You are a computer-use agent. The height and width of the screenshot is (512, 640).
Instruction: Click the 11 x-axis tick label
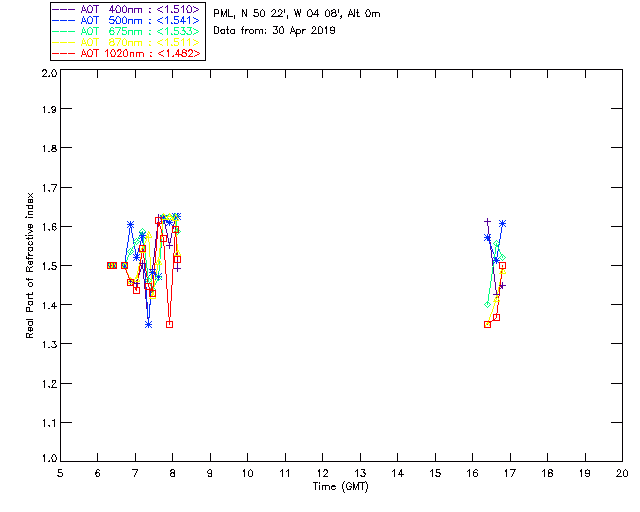[285, 473]
